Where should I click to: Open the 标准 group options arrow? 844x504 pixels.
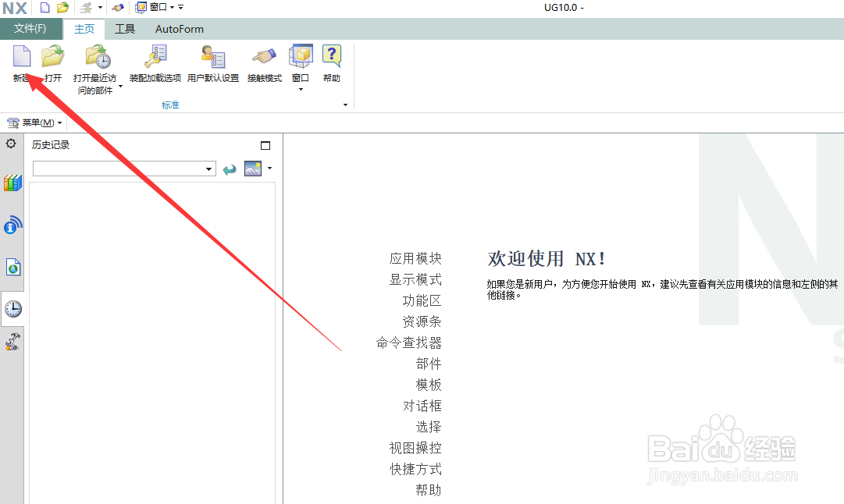coord(345,105)
